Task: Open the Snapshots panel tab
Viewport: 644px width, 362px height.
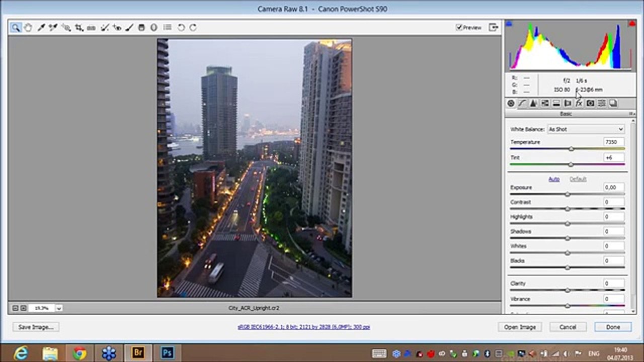Action: tap(613, 103)
